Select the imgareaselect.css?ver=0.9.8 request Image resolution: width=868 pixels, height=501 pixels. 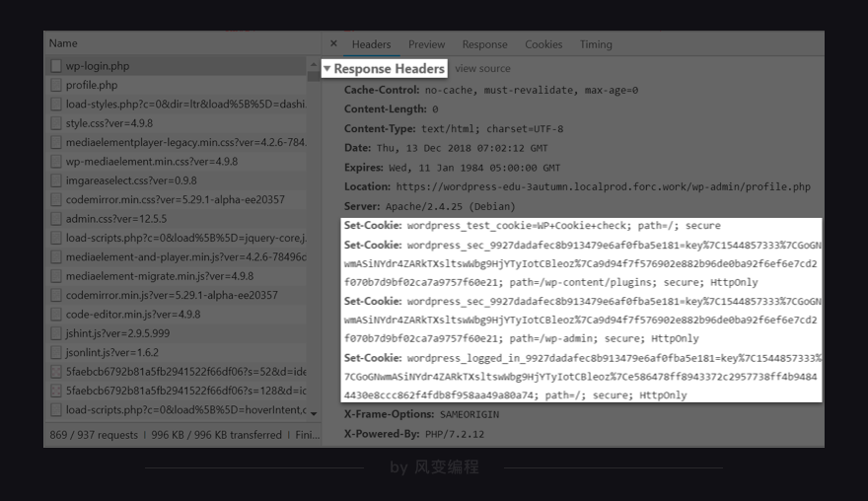pos(176,180)
